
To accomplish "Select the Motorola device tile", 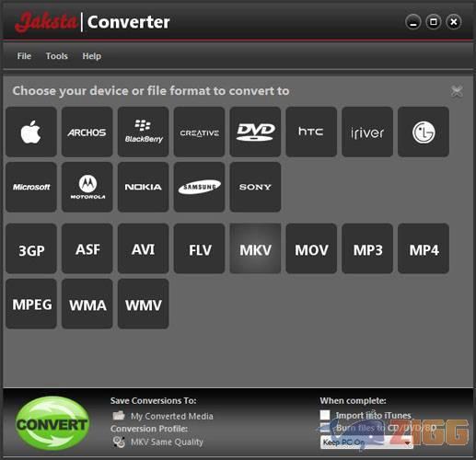I will pos(87,187).
